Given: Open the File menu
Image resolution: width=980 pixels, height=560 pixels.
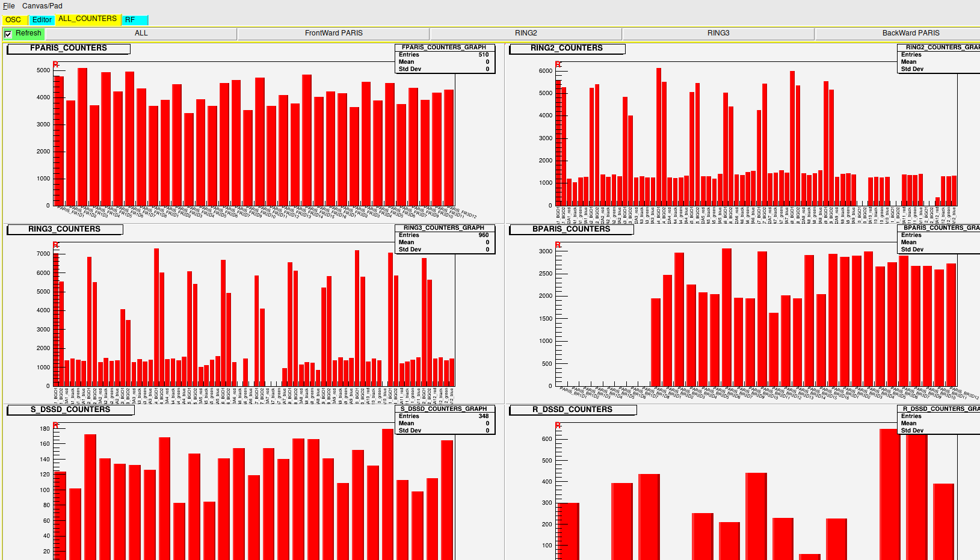Looking at the screenshot, I should click(x=8, y=6).
